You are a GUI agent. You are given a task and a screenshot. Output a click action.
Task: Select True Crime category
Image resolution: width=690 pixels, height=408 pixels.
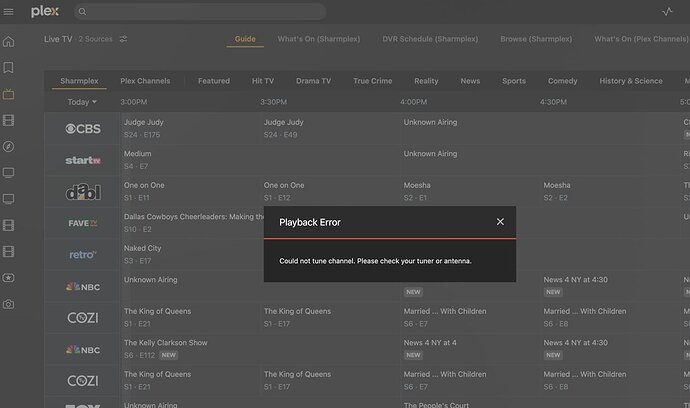[x=372, y=81]
